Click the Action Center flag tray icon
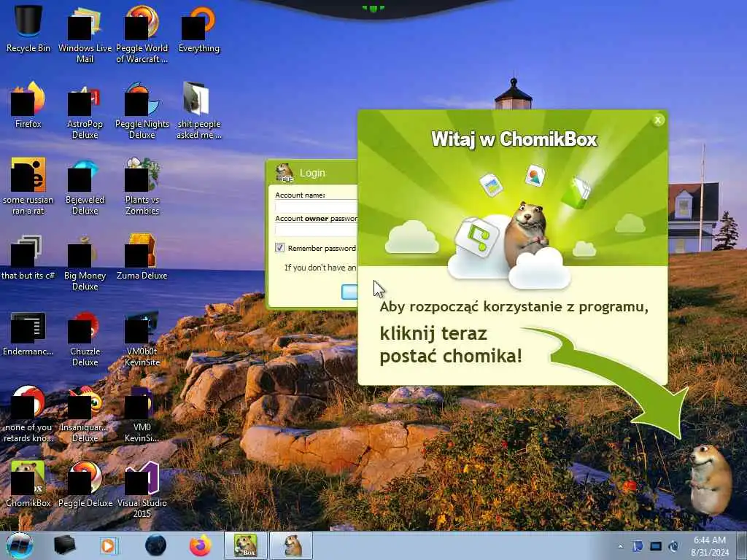 pyautogui.click(x=638, y=546)
